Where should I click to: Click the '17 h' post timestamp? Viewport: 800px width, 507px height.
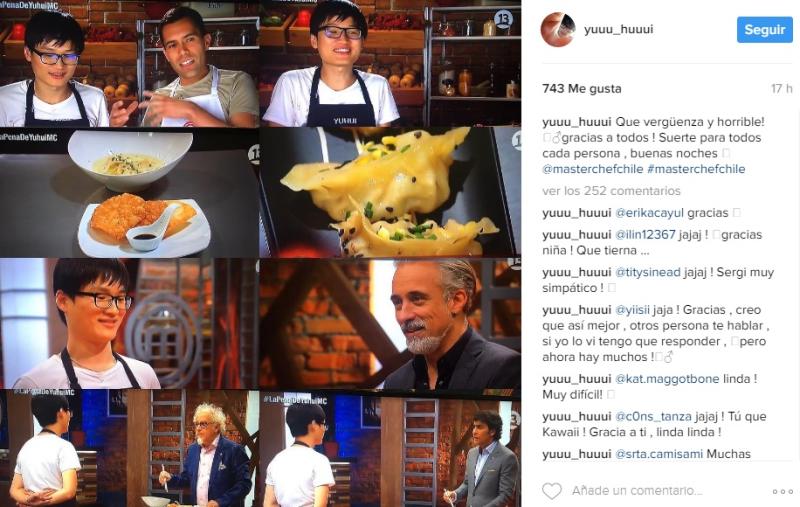coord(782,89)
